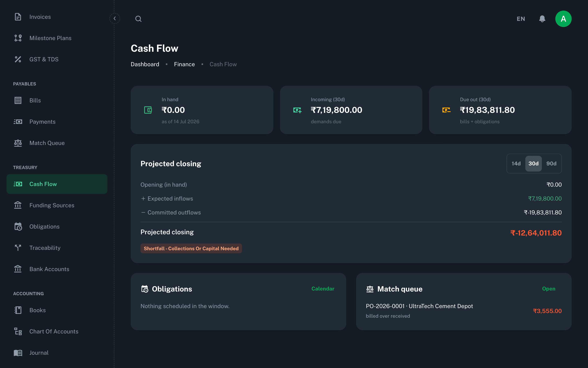The height and width of the screenshot is (368, 588).
Task: Click the Match Queue scales icon in sidebar
Action: [18, 143]
